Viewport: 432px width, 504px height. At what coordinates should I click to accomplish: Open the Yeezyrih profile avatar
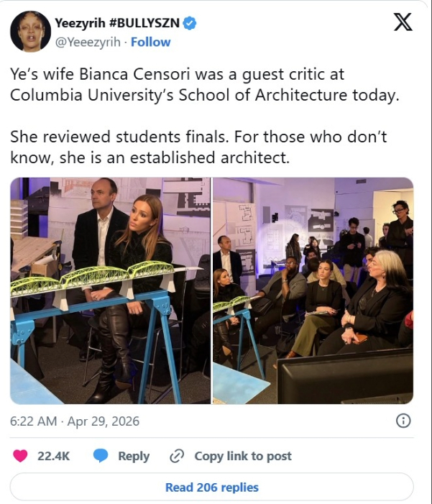pyautogui.click(x=30, y=32)
